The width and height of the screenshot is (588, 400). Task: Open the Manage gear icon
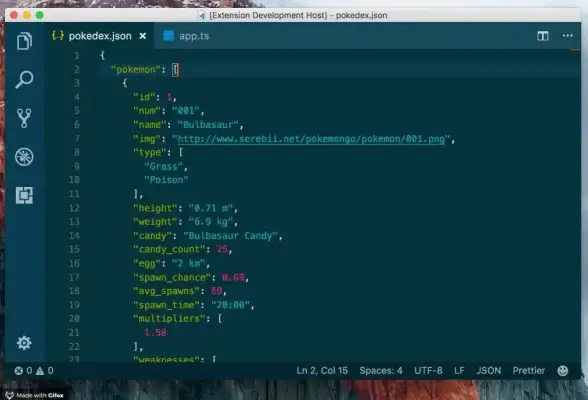pos(24,343)
